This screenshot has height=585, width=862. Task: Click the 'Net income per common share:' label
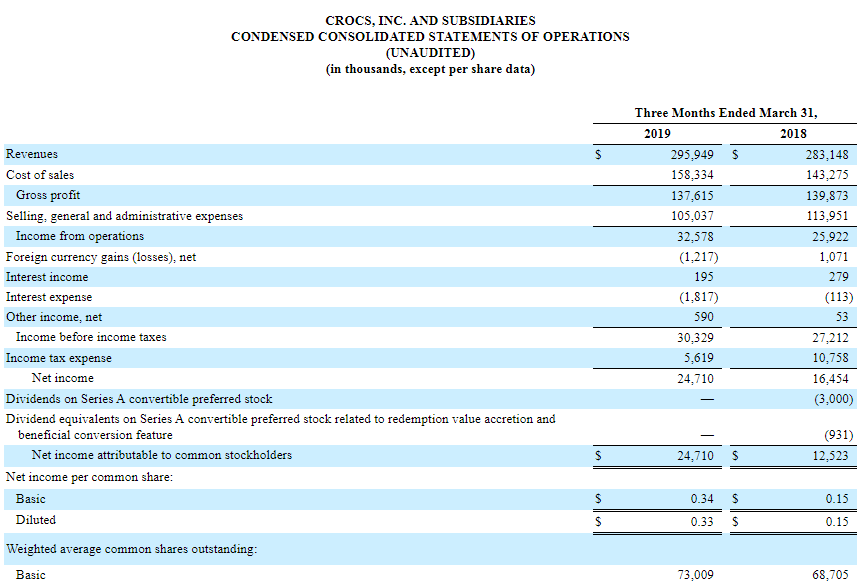click(x=89, y=477)
